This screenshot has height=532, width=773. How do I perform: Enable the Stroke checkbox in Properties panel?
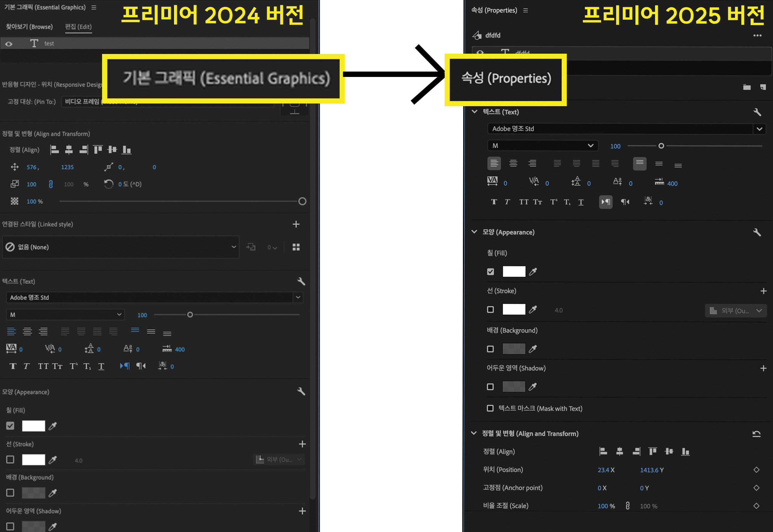pos(490,310)
